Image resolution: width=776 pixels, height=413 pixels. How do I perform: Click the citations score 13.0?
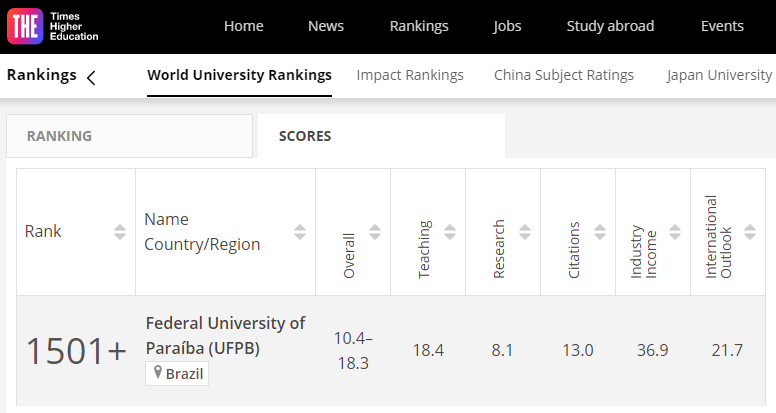click(578, 350)
